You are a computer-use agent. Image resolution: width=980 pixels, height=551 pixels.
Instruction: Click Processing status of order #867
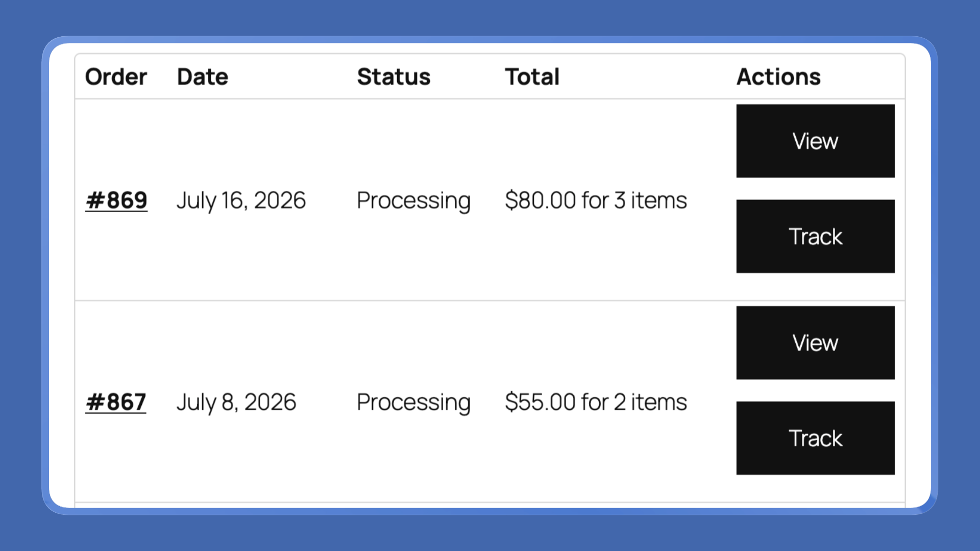(x=413, y=403)
